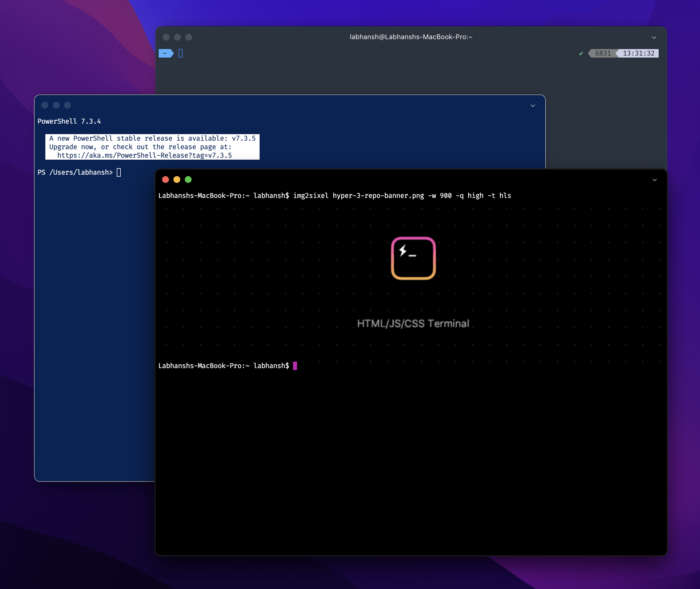Click the green checkmark status indicator
The width and height of the screenshot is (700, 589).
pos(581,53)
